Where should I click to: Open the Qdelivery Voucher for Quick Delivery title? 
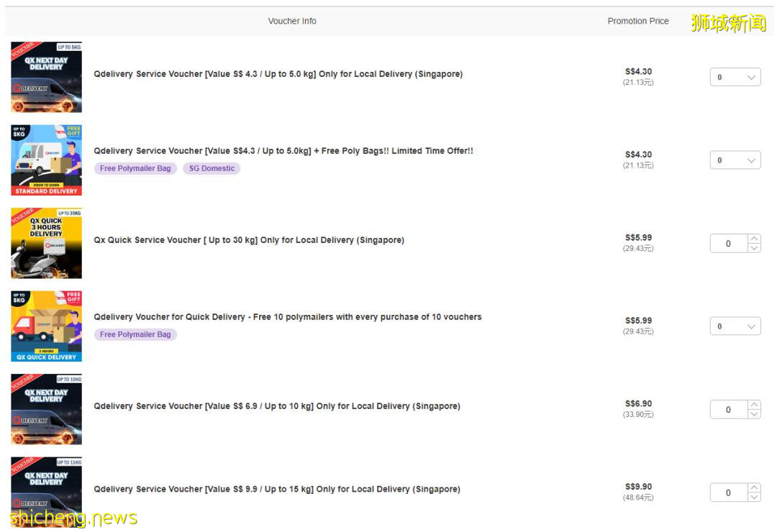pyautogui.click(x=287, y=317)
